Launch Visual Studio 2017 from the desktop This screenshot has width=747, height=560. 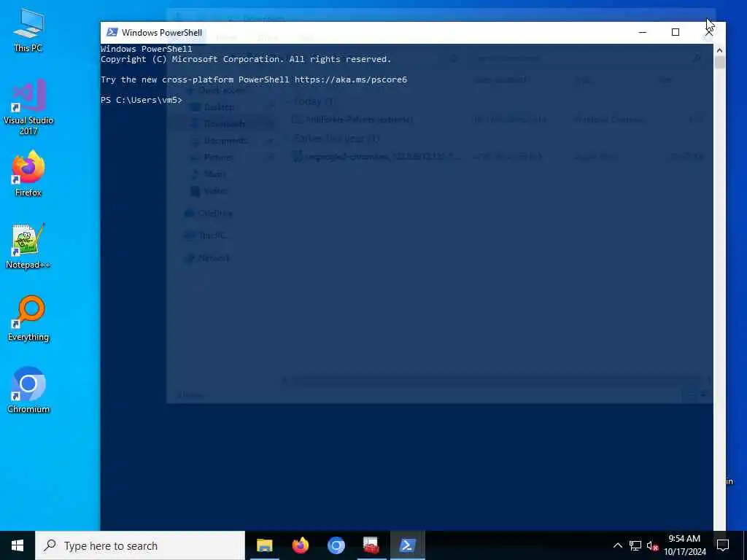[x=28, y=106]
